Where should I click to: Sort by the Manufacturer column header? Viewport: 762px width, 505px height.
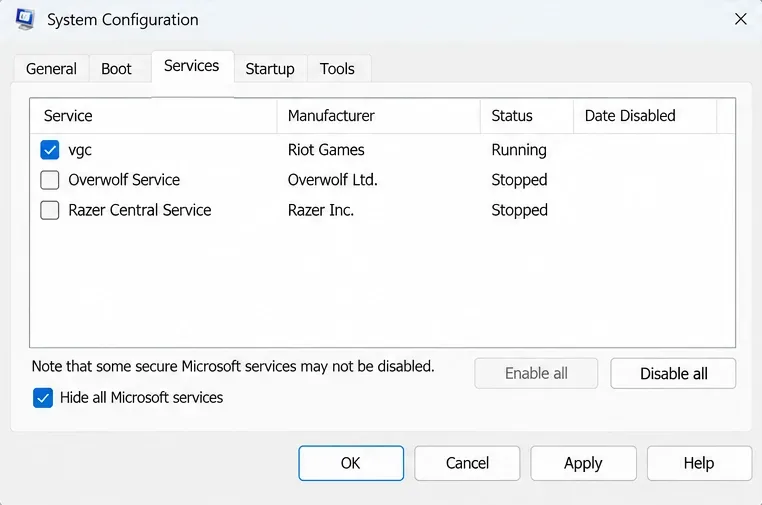pos(379,116)
